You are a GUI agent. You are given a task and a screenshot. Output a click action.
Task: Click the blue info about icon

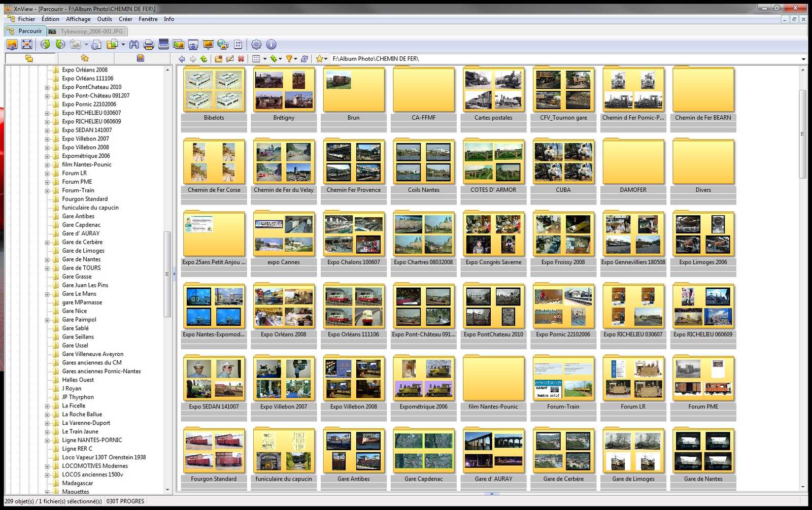pyautogui.click(x=272, y=45)
